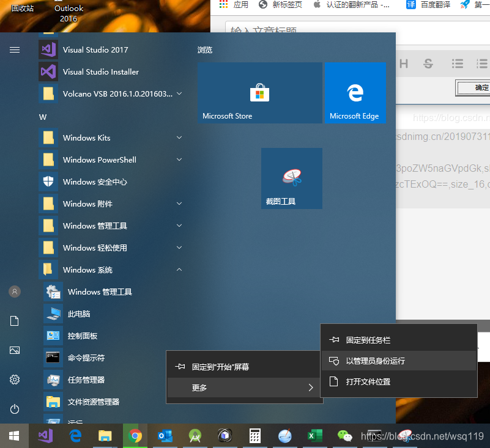Open the 百度翻译 bookmark
Screen dimensions: 490x448
click(x=432, y=5)
